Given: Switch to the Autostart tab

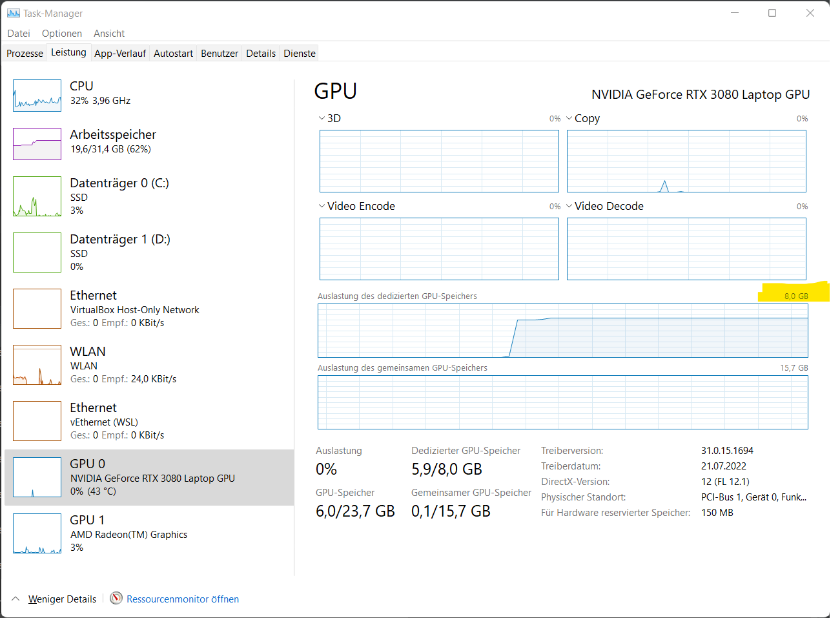Looking at the screenshot, I should tap(173, 54).
